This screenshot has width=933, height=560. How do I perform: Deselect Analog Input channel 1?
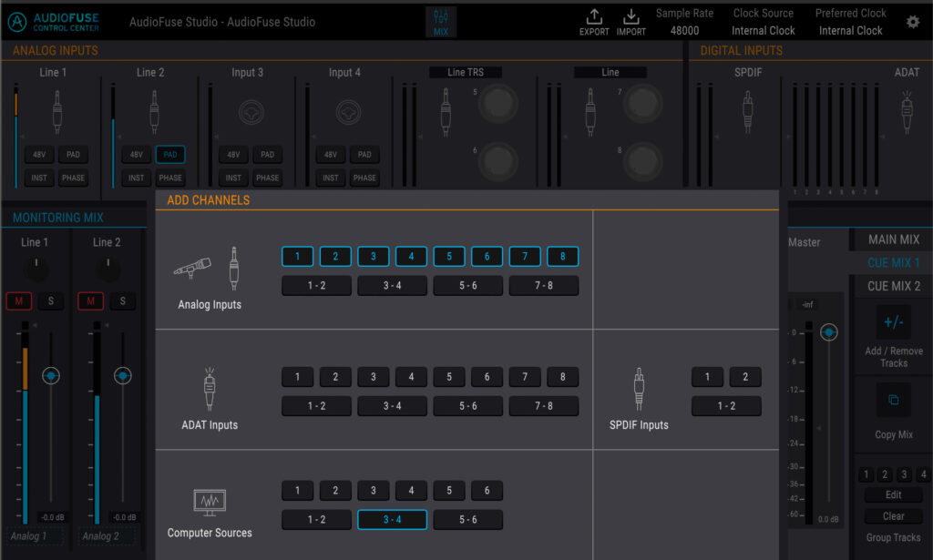point(298,256)
